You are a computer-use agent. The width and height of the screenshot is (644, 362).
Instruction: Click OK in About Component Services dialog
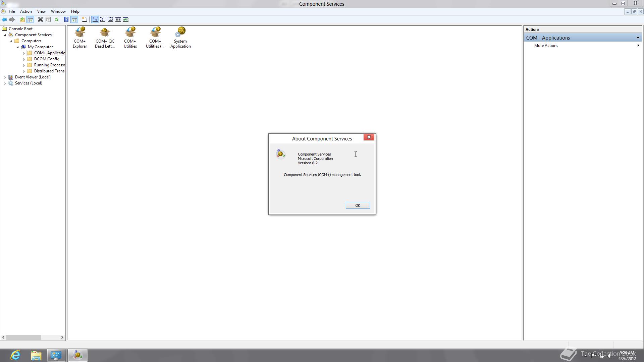tap(358, 205)
